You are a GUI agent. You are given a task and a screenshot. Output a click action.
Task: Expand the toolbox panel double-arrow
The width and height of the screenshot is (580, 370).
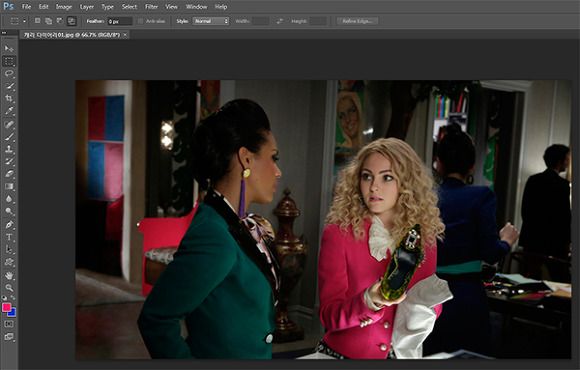(x=4, y=33)
